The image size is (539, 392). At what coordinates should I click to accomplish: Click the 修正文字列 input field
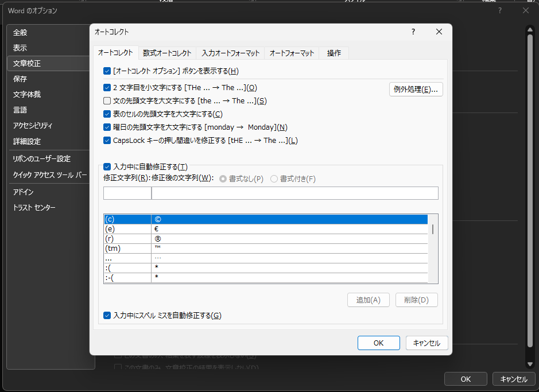coord(126,193)
